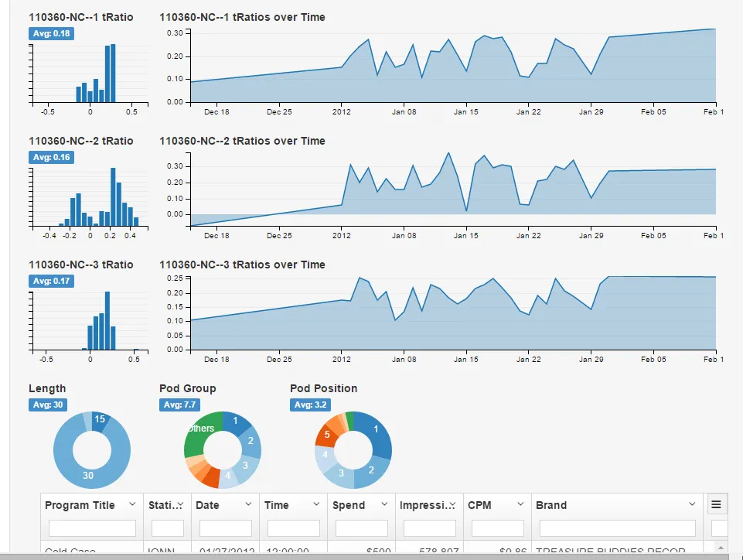Image resolution: width=743 pixels, height=560 pixels.
Task: Click the Avg: 0.18 badge
Action: pyautogui.click(x=51, y=34)
